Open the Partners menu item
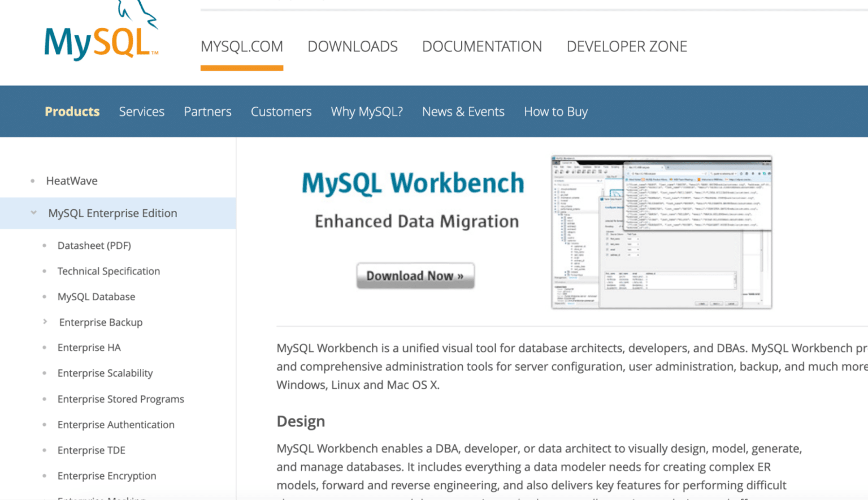Image resolution: width=868 pixels, height=500 pixels. coord(207,111)
